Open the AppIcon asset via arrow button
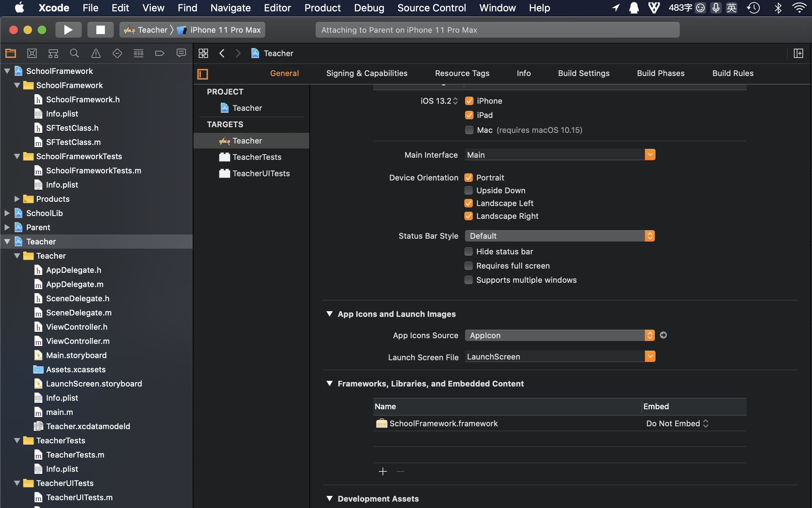812x508 pixels. 663,335
